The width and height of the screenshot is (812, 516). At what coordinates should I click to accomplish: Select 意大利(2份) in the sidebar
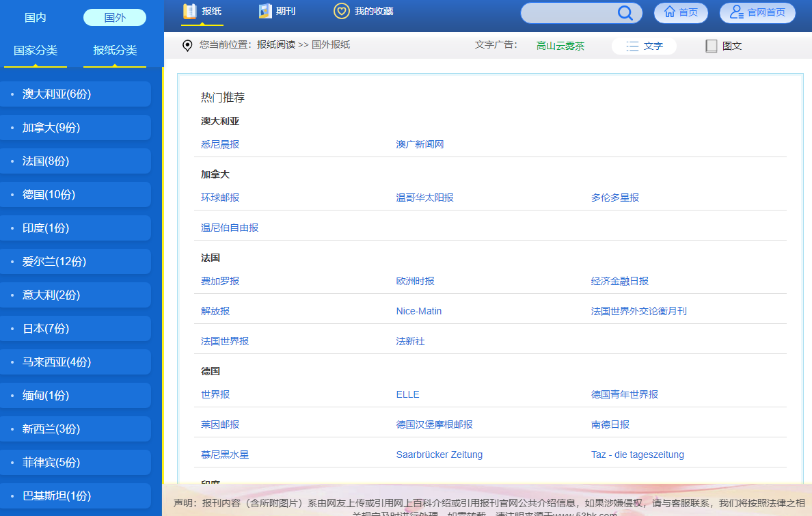tap(76, 295)
